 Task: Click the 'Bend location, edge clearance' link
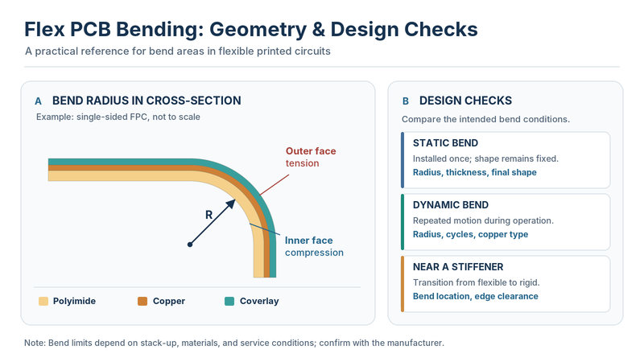tap(475, 296)
